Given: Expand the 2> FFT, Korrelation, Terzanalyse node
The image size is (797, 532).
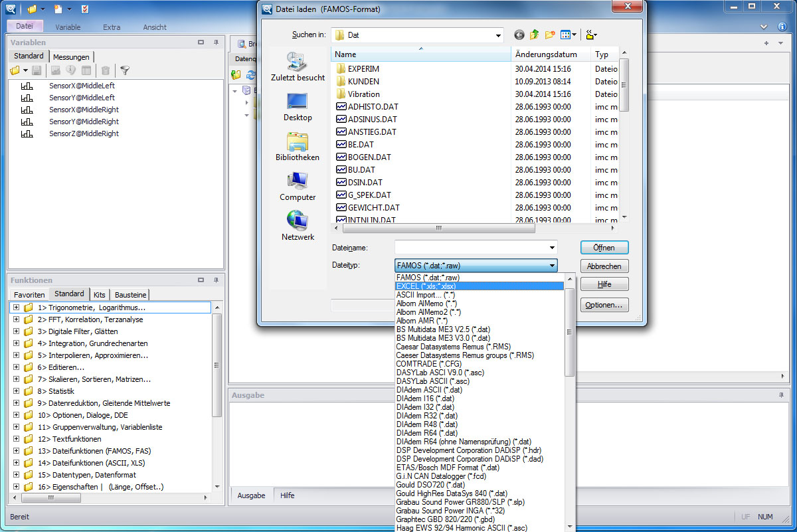Looking at the screenshot, I should click(x=16, y=319).
